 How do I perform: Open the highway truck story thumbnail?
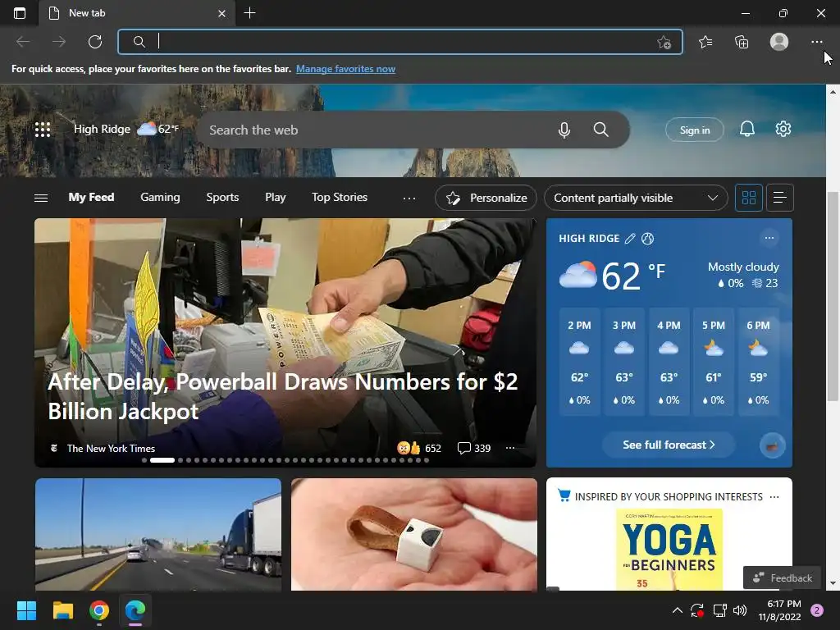[x=158, y=535]
